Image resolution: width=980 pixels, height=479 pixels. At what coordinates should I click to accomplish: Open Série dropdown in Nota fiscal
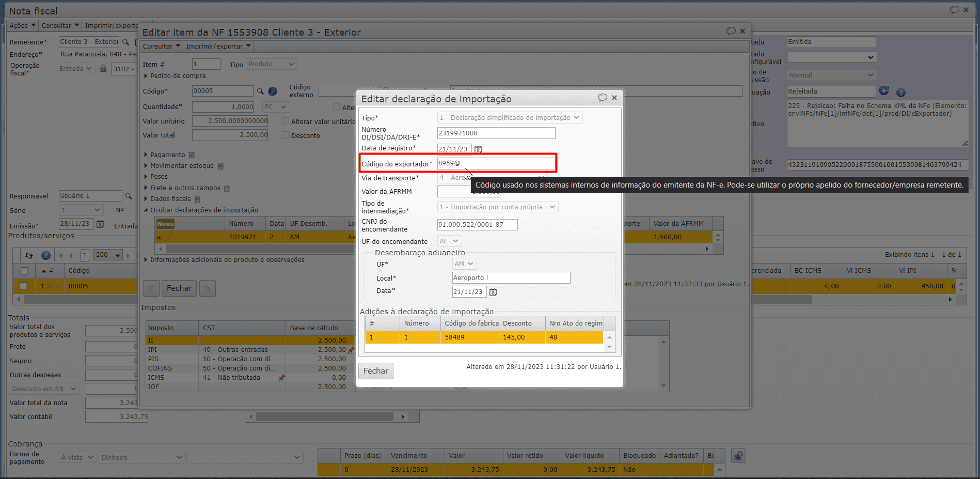coord(81,210)
